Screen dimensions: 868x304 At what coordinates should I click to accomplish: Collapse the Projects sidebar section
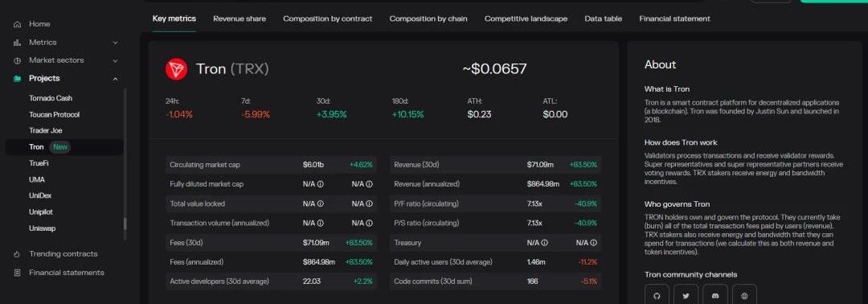(115, 79)
